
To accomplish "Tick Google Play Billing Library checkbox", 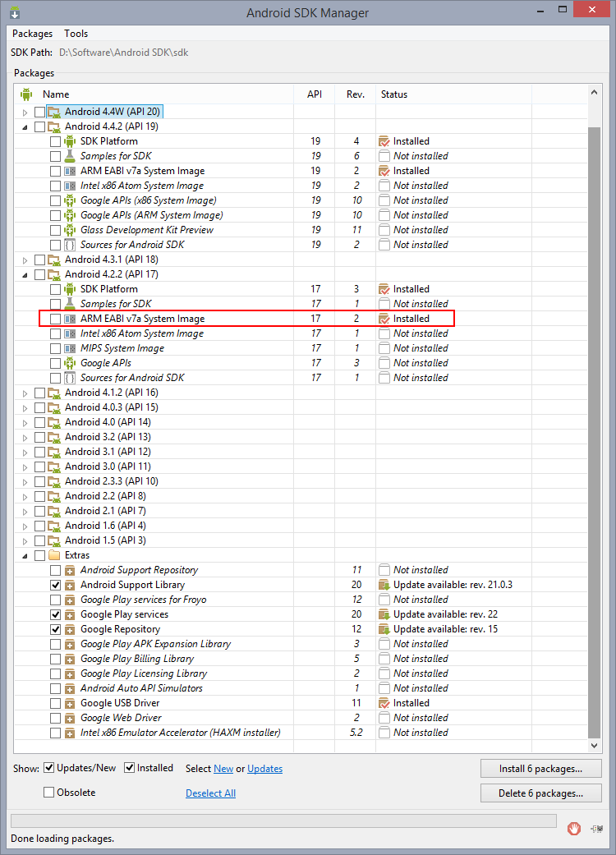I will (55, 658).
